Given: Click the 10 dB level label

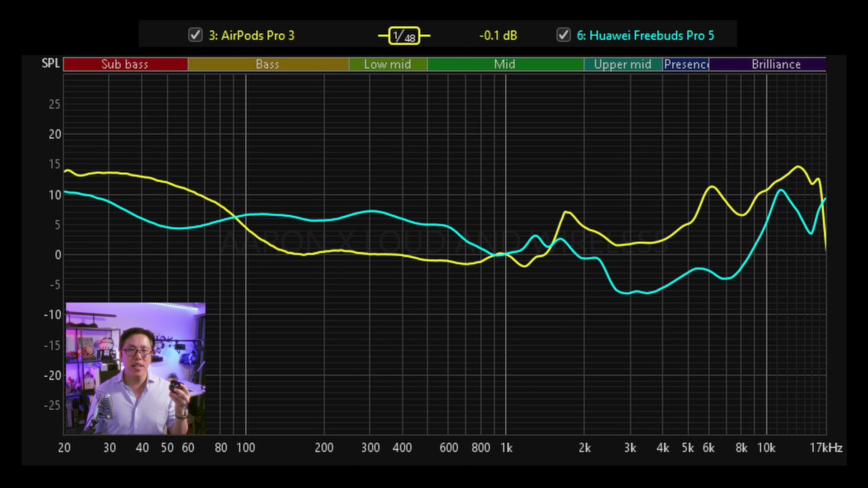Looking at the screenshot, I should (x=55, y=195).
